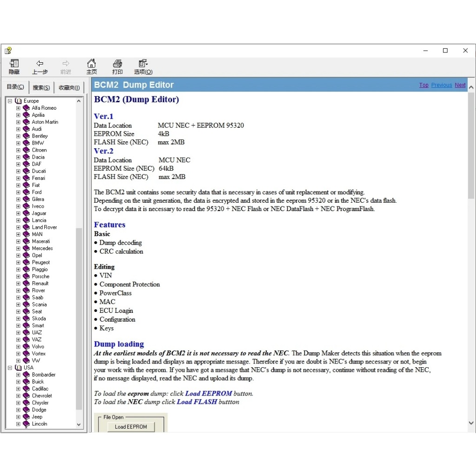The width and height of the screenshot is (476, 476).
Task: Expand the Audi tree node
Action: pos(18,129)
